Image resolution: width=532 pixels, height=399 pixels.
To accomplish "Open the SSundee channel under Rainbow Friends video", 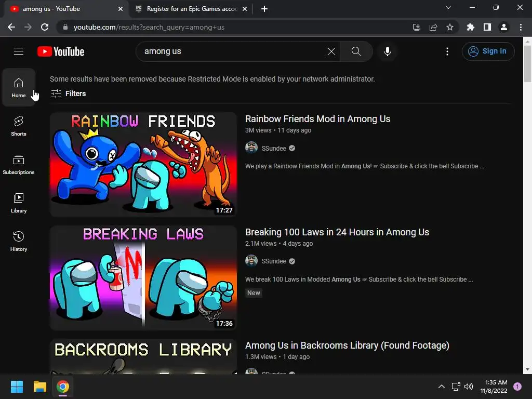I will click(274, 148).
